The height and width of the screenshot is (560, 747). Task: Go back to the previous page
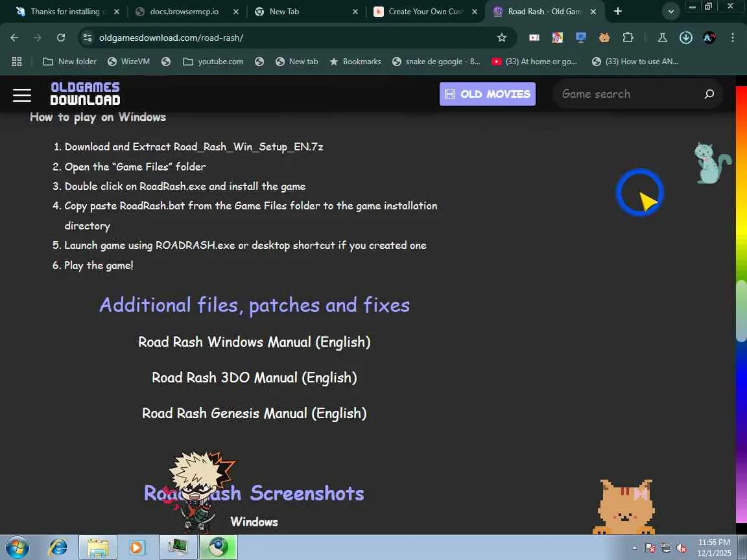(14, 38)
